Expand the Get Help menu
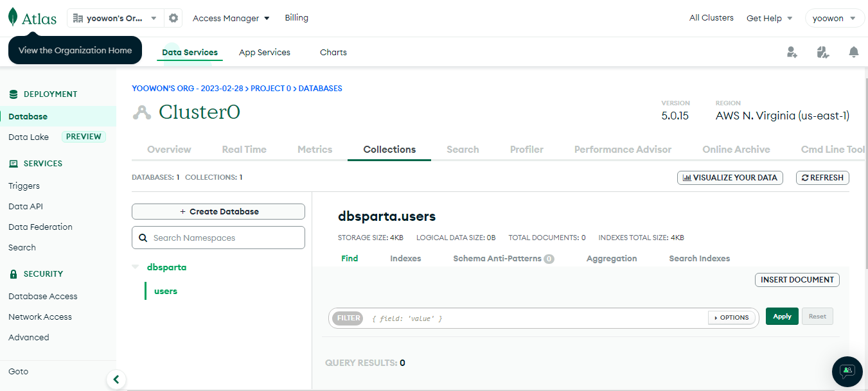The height and width of the screenshot is (391, 868). pos(770,18)
